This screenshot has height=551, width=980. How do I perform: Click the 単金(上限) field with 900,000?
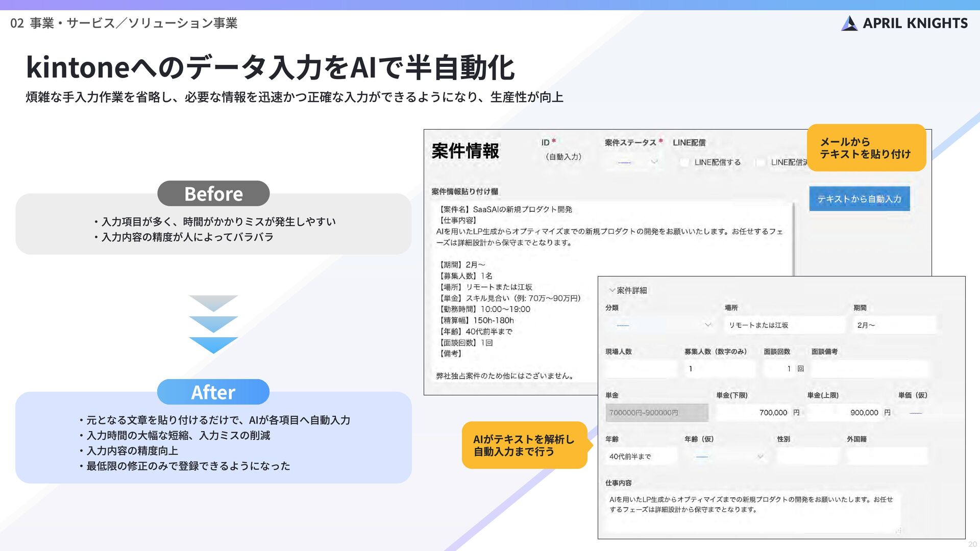844,413
